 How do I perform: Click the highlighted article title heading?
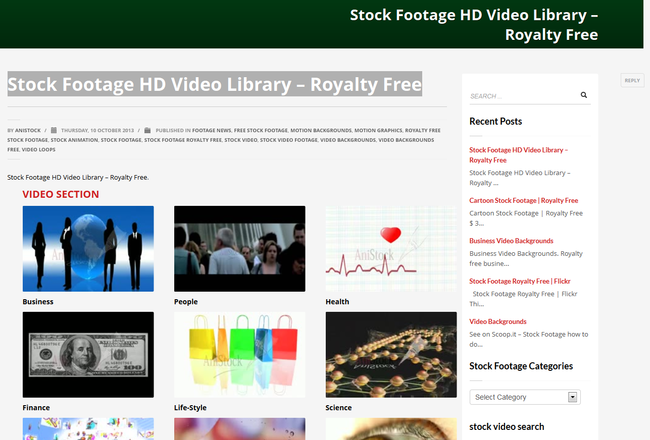coord(214,84)
